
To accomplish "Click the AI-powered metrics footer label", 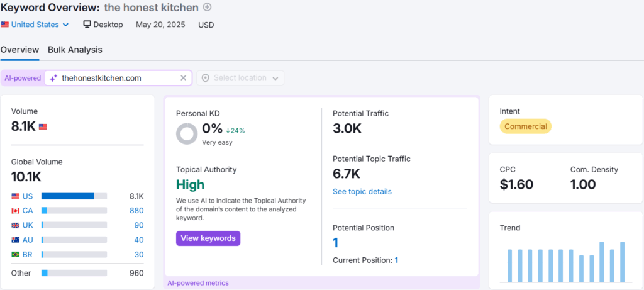I will click(198, 283).
